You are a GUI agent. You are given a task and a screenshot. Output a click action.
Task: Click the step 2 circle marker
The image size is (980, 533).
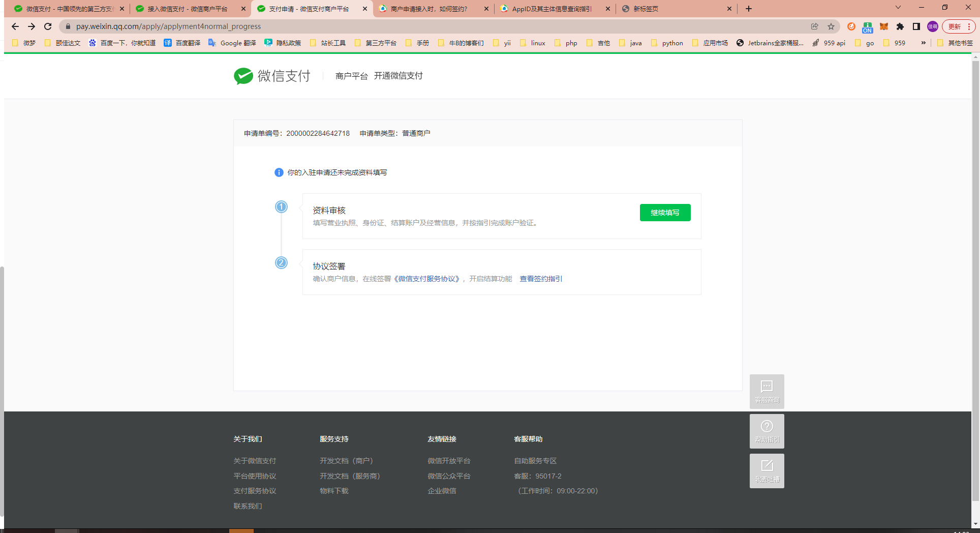(281, 263)
